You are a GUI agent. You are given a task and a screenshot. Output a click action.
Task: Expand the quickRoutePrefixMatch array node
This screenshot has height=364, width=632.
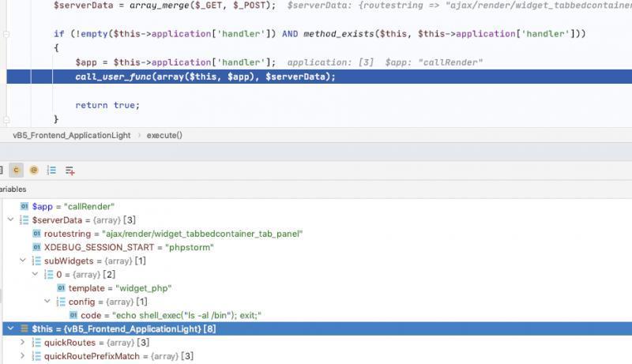tap(23, 356)
